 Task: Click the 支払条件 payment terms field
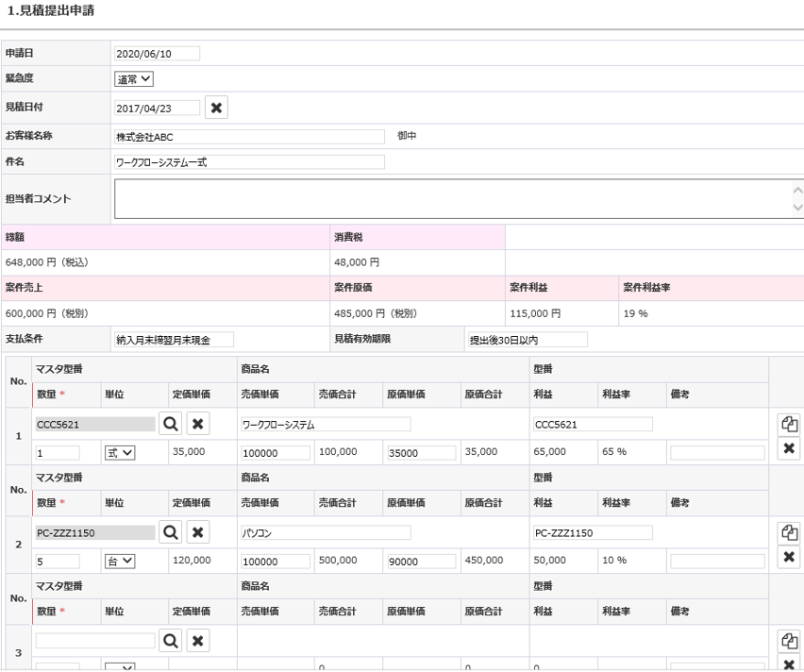tap(174, 340)
